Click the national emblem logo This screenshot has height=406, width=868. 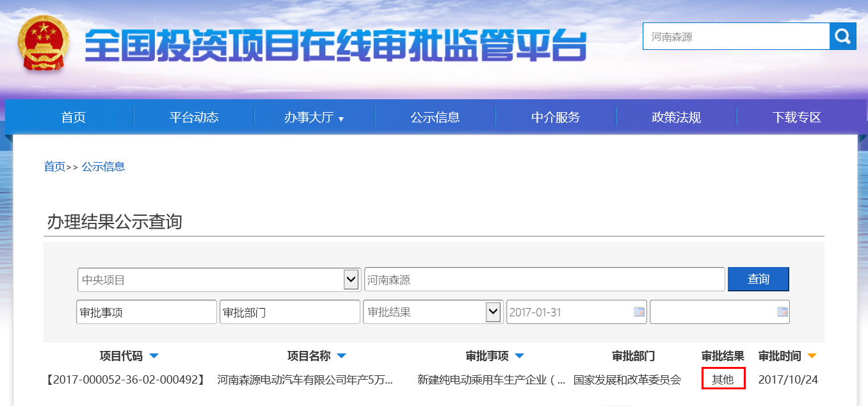click(x=43, y=41)
